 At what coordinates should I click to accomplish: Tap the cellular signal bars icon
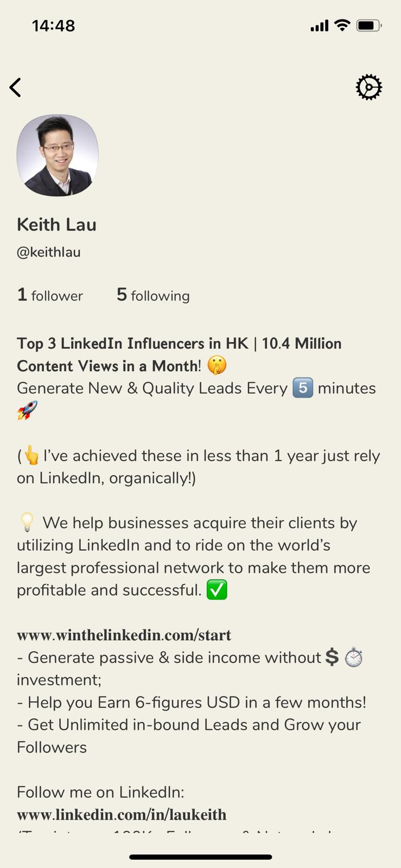(x=320, y=25)
